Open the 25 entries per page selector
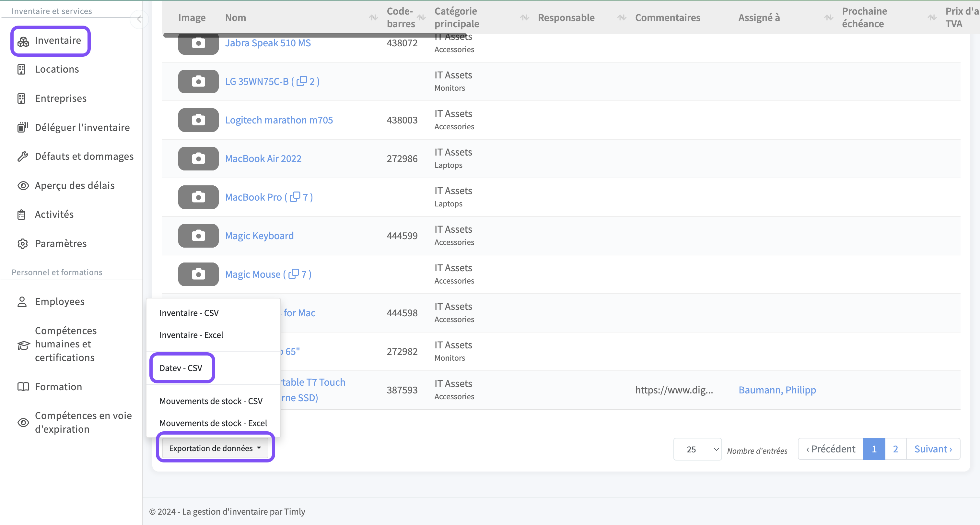Image resolution: width=980 pixels, height=525 pixels. coord(697,449)
